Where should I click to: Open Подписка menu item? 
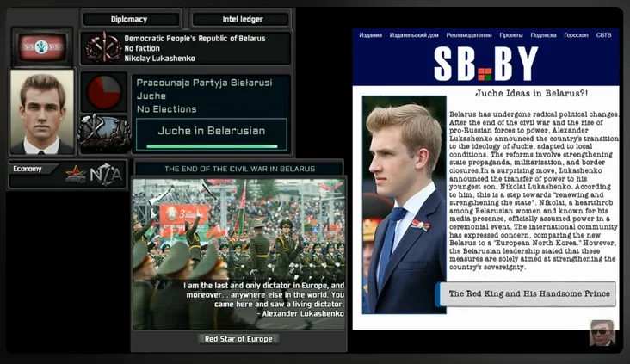point(543,35)
